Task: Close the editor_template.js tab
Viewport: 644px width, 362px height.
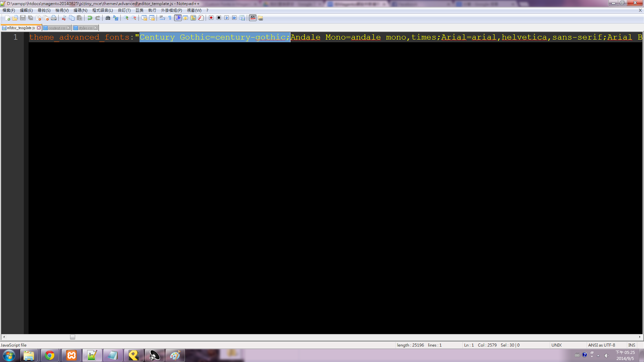Action: pos(39,28)
